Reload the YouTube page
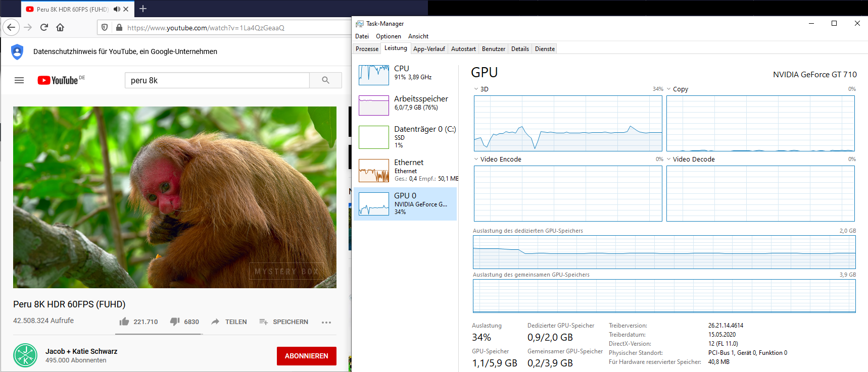Image resolution: width=868 pixels, height=372 pixels. tap(44, 27)
